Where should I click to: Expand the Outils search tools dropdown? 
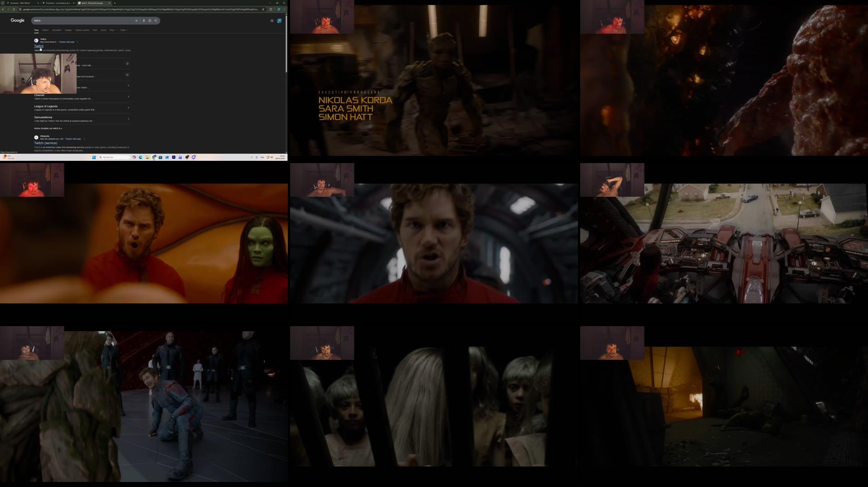coord(122,30)
